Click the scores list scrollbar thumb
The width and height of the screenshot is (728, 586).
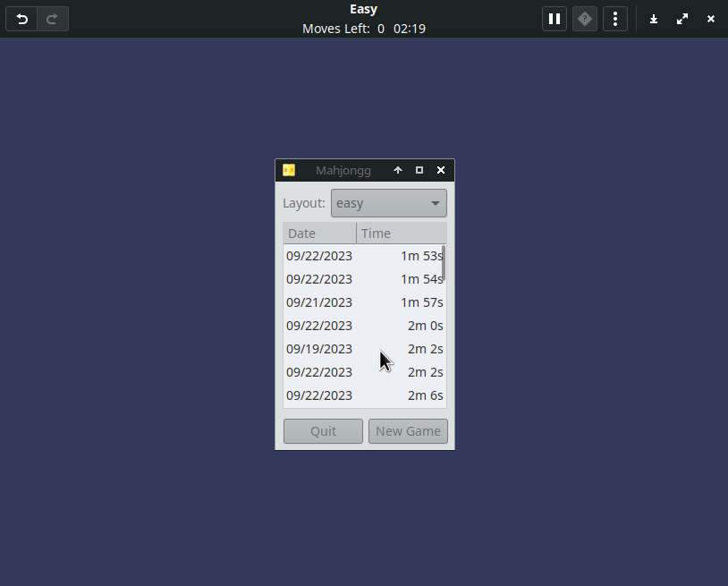(x=444, y=263)
